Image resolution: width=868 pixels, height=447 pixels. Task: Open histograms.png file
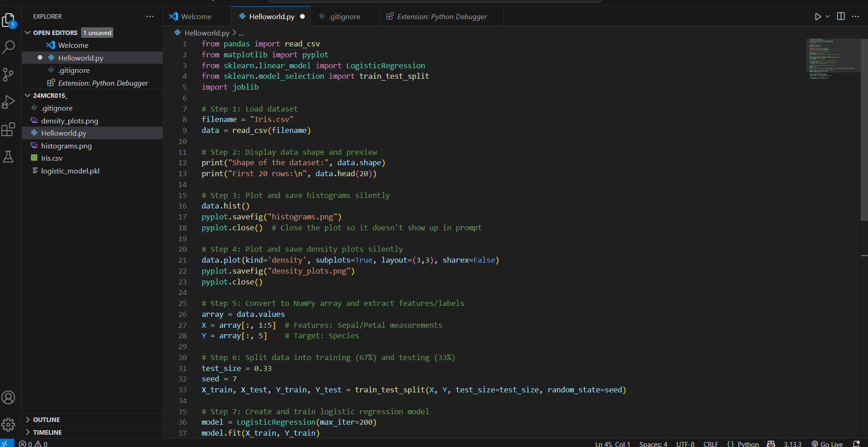[92, 146]
